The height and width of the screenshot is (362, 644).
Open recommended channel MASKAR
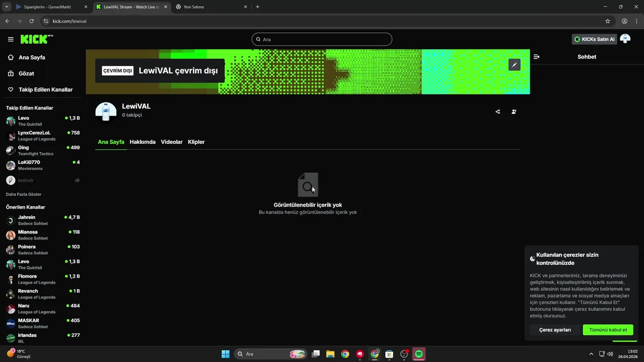click(x=43, y=323)
